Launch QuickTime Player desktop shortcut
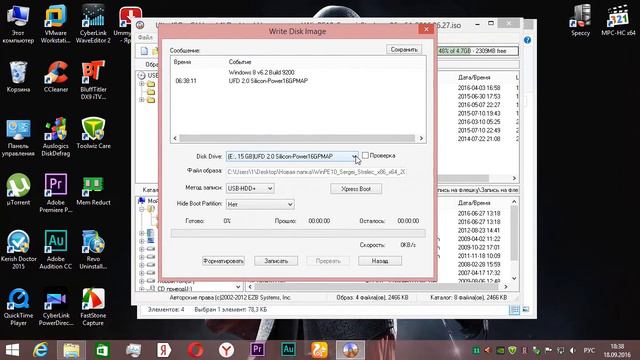Screen dimensions: 640x360 click(18, 307)
